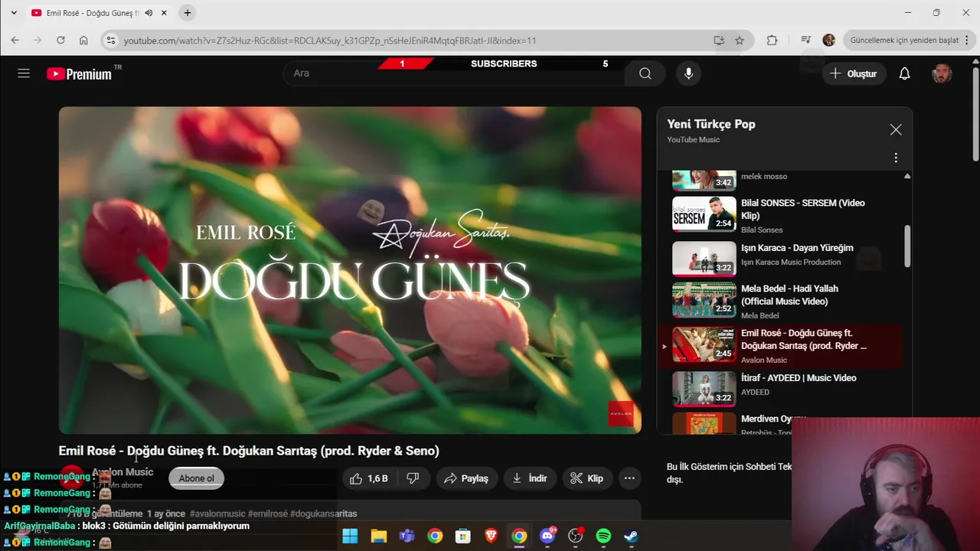Viewport: 980px width, 551px height.
Task: Click the İndir download button
Action: [530, 478]
